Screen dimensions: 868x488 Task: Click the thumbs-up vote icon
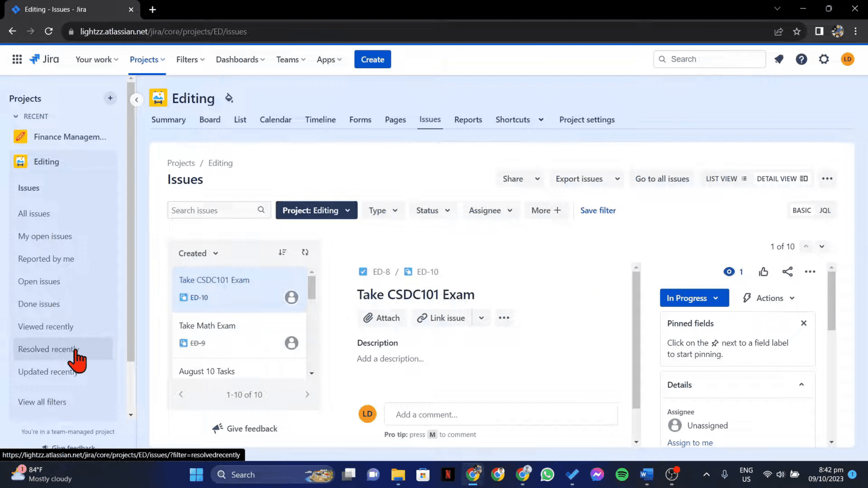pyautogui.click(x=764, y=272)
